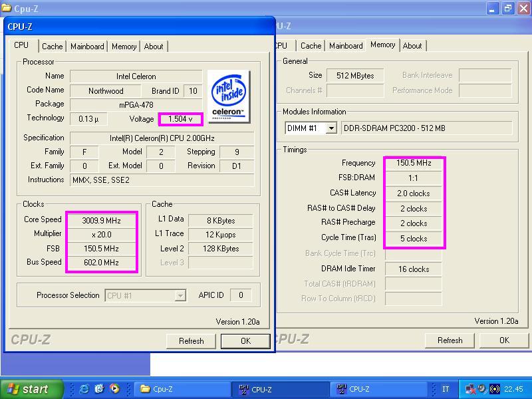Click Refresh in the front CPU-Z window
The height and width of the screenshot is (399, 532).
(x=192, y=341)
